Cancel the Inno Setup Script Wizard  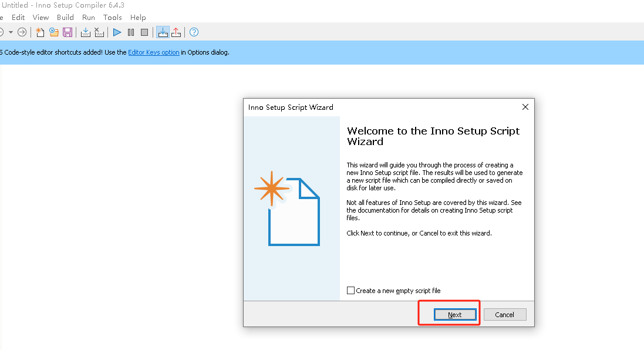504,314
